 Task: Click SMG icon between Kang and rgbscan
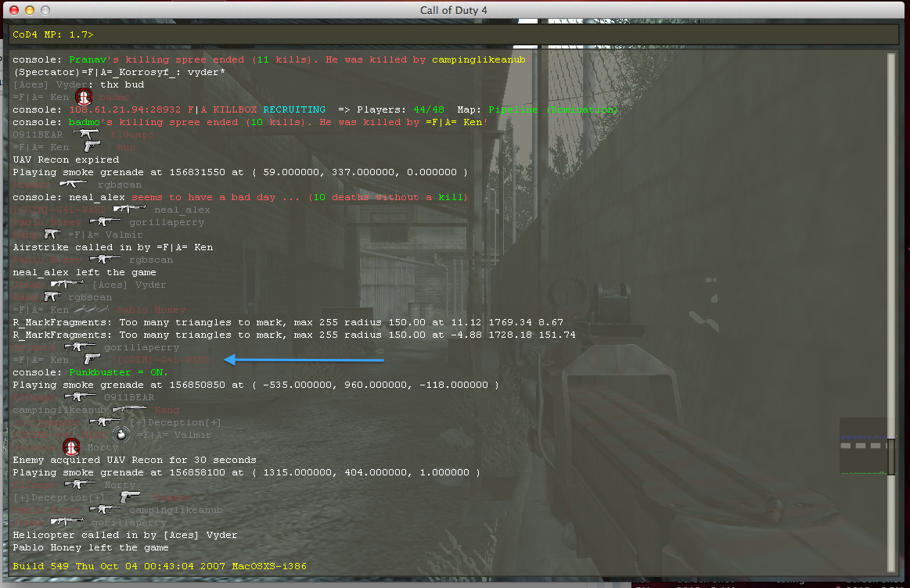(x=52, y=296)
